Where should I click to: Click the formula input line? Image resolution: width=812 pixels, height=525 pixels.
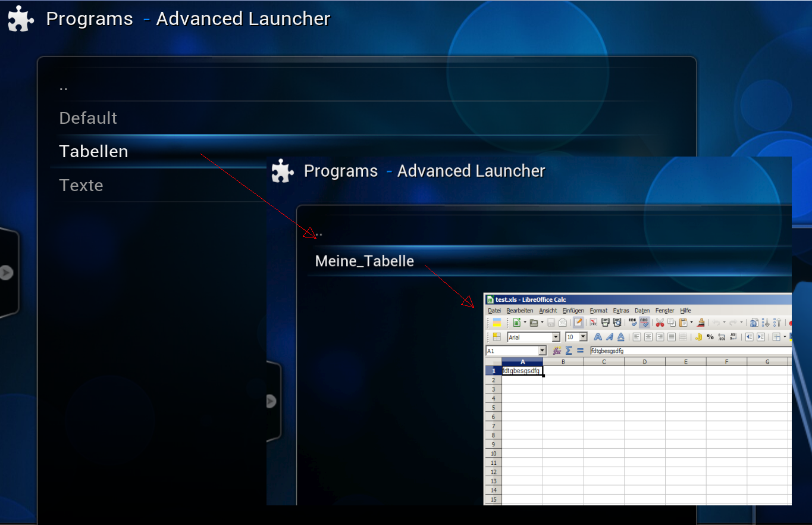click(x=684, y=351)
